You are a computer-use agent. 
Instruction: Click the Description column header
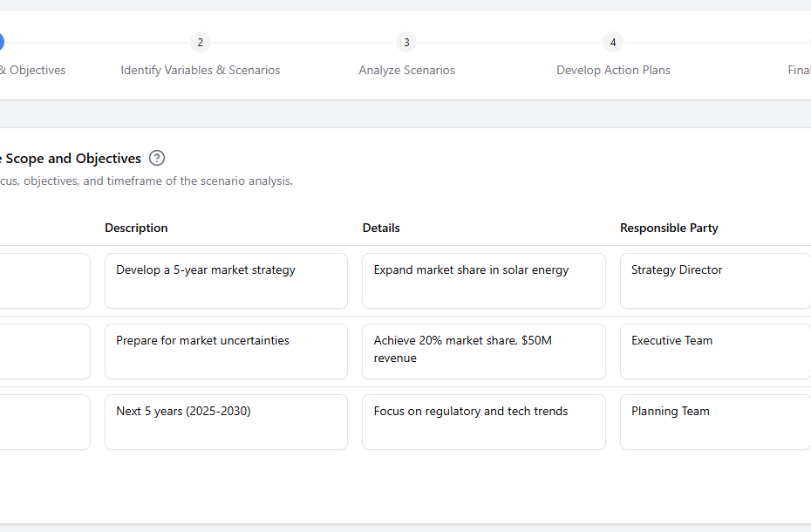136,228
